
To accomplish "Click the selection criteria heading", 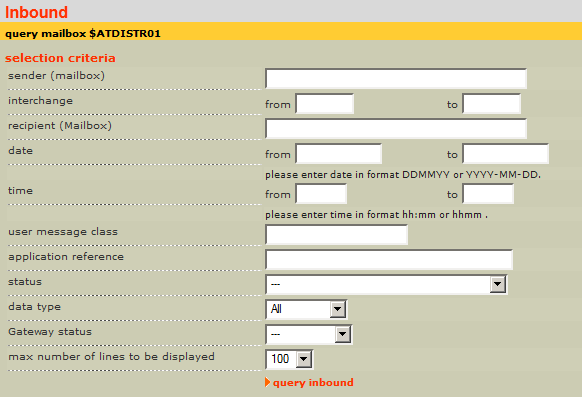I will coord(60,58).
